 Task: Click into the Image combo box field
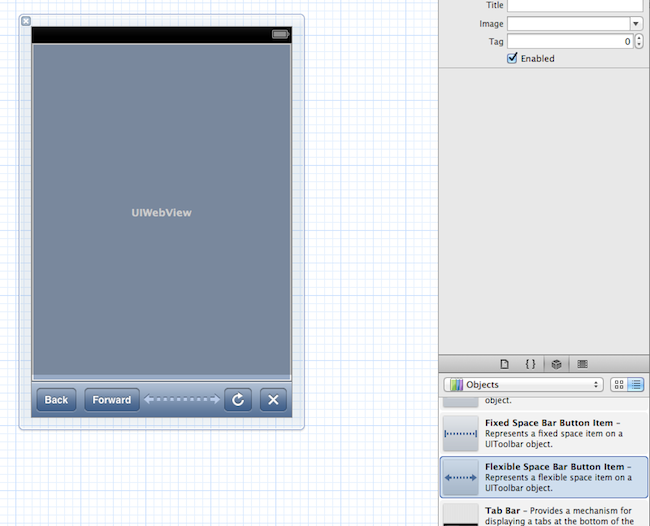point(568,24)
